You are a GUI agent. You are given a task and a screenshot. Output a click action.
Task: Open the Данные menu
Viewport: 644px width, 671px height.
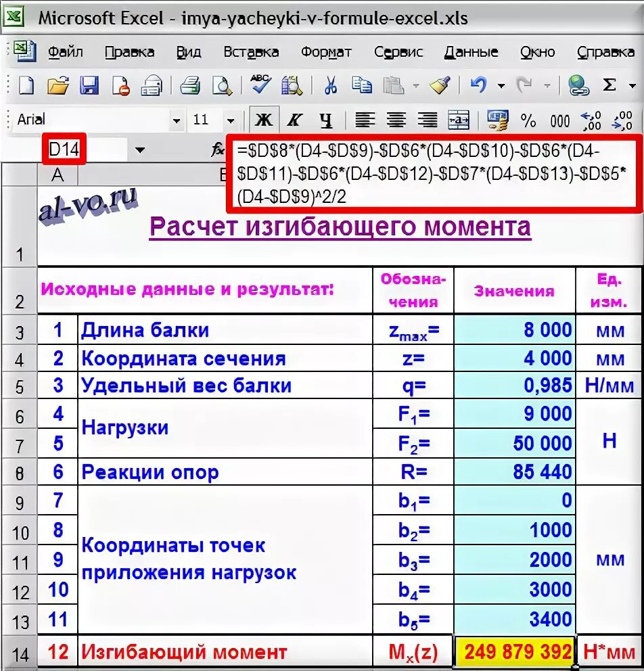[x=471, y=52]
